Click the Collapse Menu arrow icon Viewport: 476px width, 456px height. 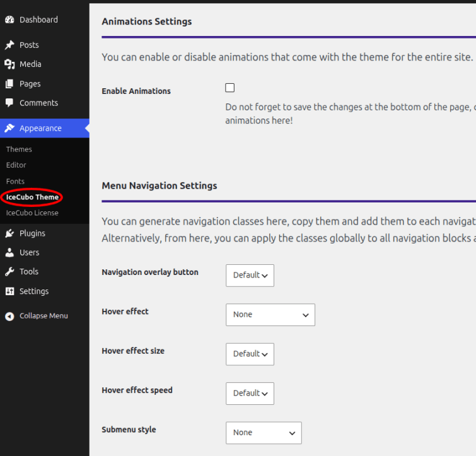click(x=9, y=317)
